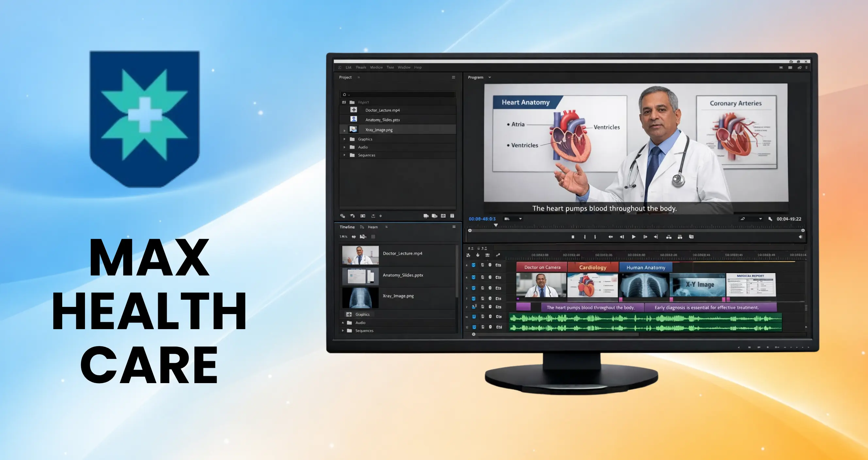Click the Step Forward icon under the Program monitor
Screen dimensions: 868x460
pos(646,237)
